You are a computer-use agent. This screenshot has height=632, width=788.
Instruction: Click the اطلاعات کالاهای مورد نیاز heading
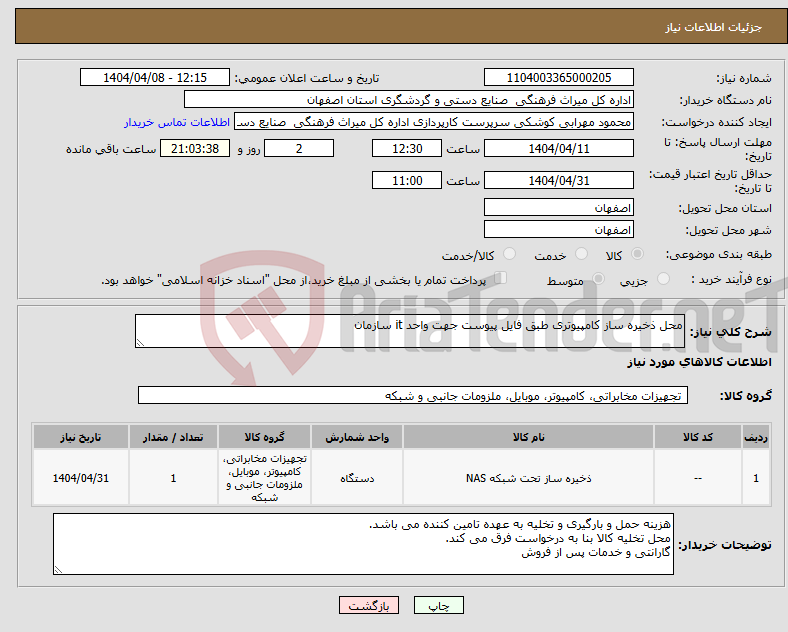(x=699, y=362)
